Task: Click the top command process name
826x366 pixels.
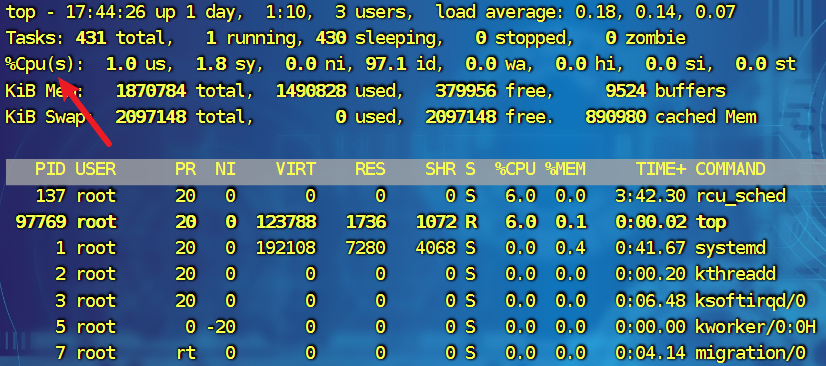Action: coord(711,222)
